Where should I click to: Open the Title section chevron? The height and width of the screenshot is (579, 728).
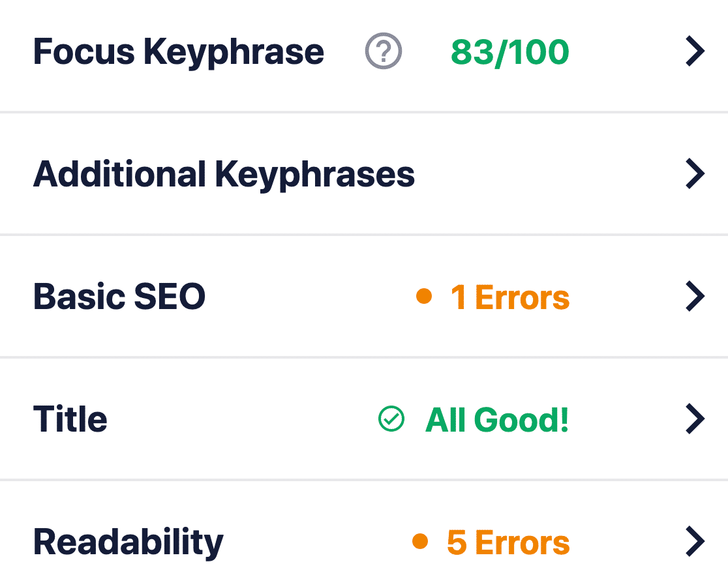click(693, 419)
